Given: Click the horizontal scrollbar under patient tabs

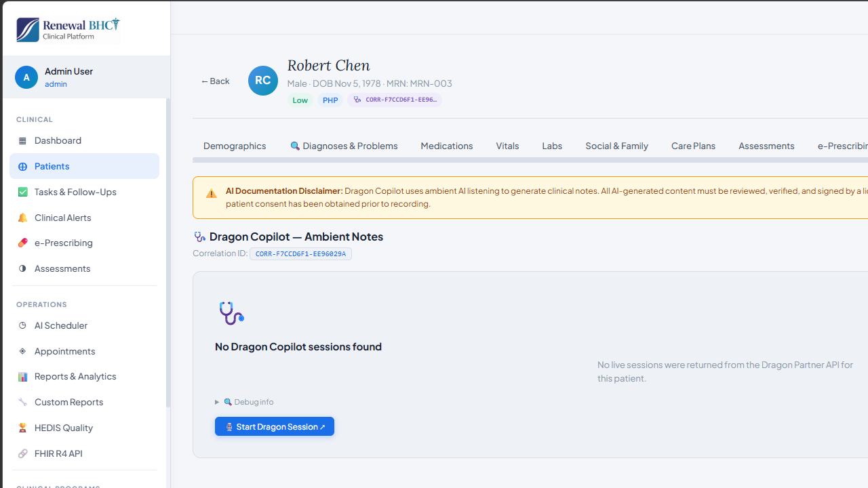Looking at the screenshot, I should click(x=530, y=161).
